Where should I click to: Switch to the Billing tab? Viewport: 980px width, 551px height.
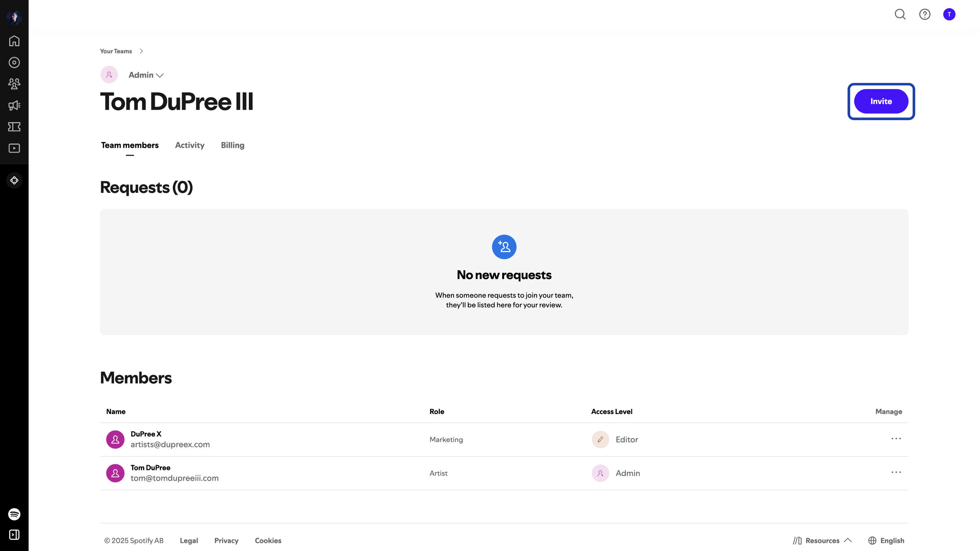[232, 145]
